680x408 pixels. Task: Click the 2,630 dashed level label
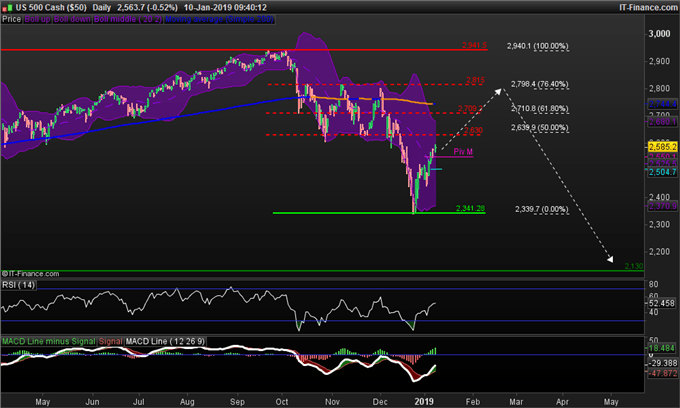pyautogui.click(x=473, y=130)
